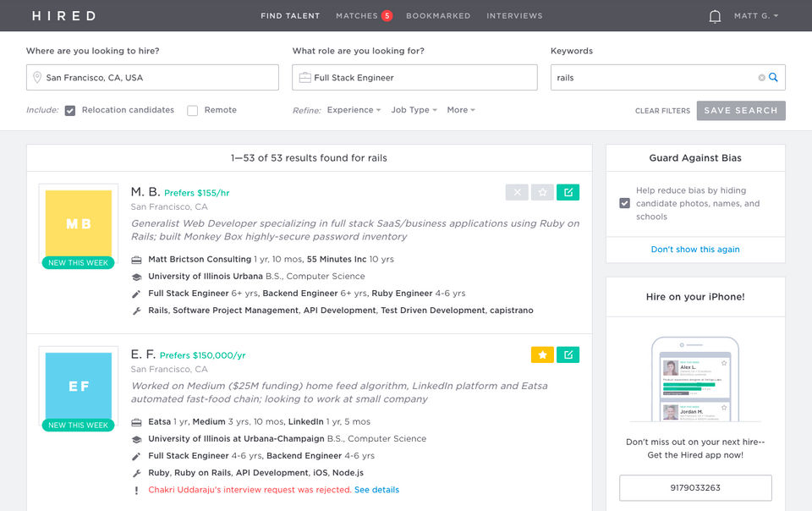Click the yellow MB avatar thumbnail
The width and height of the screenshot is (812, 511).
pyautogui.click(x=78, y=223)
